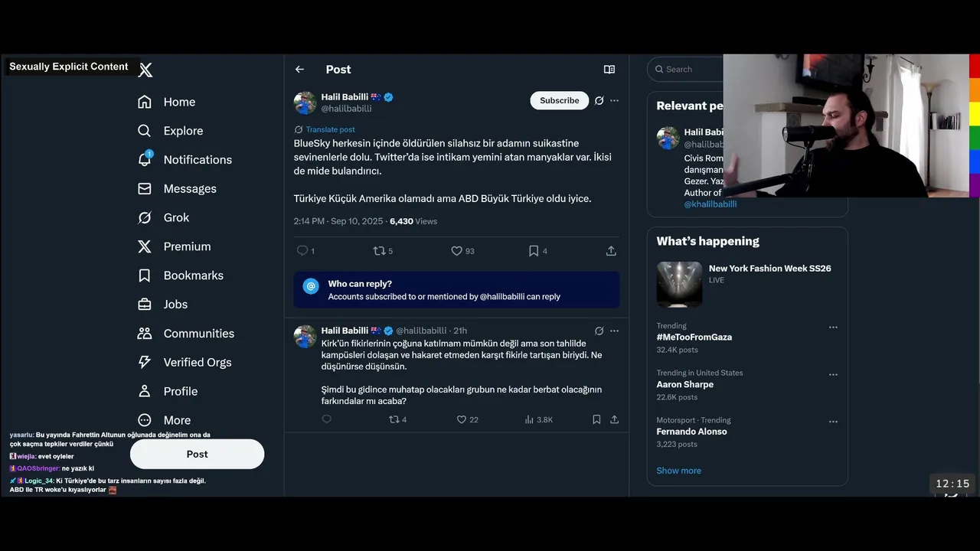Image resolution: width=980 pixels, height=551 pixels.
Task: Open the More options menu in sidebar
Action: click(164, 420)
